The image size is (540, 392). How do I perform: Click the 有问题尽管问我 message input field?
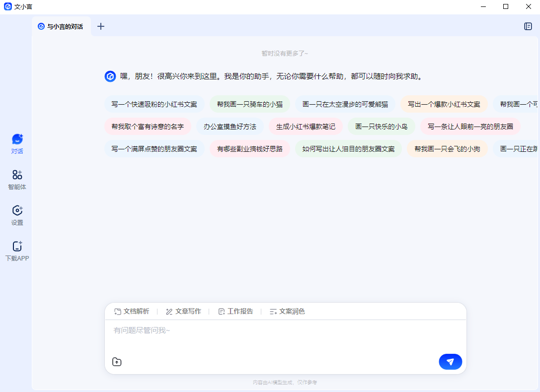[x=285, y=336]
